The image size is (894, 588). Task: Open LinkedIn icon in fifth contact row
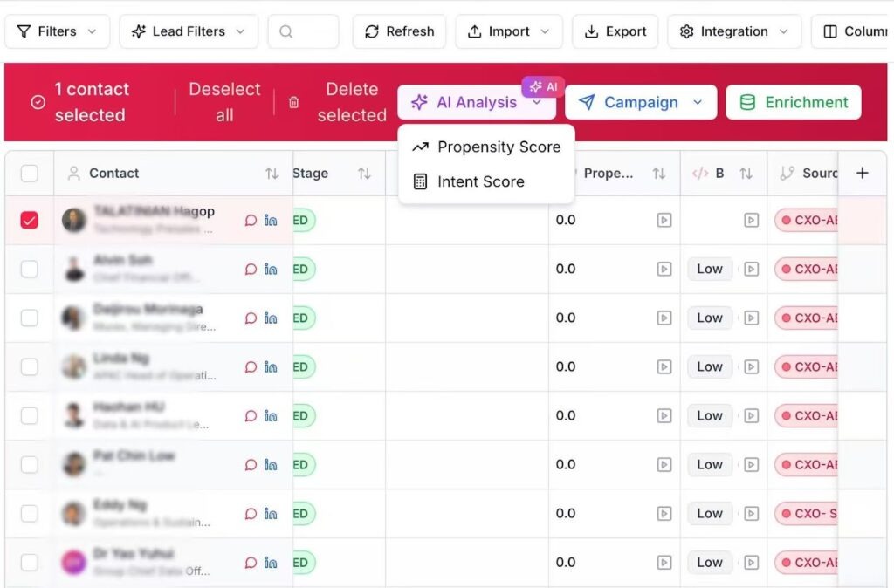pyautogui.click(x=271, y=416)
